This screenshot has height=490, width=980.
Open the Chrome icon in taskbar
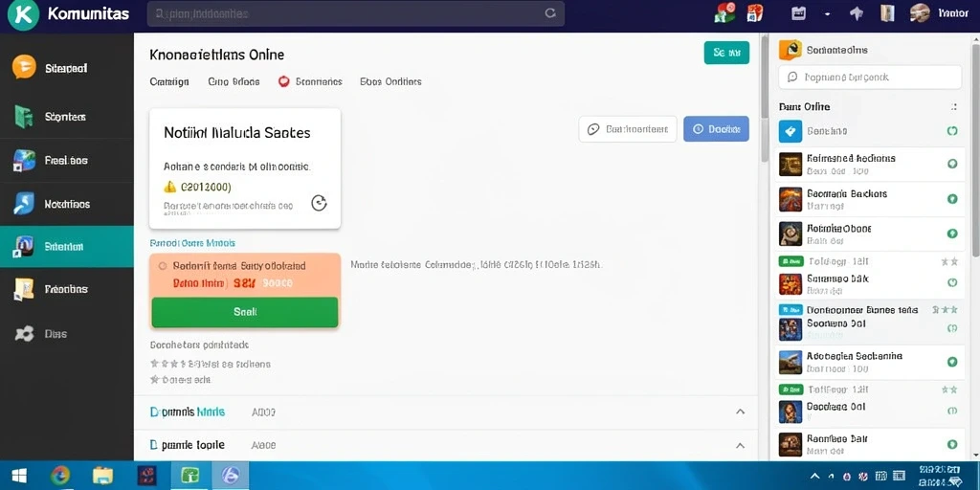60,477
